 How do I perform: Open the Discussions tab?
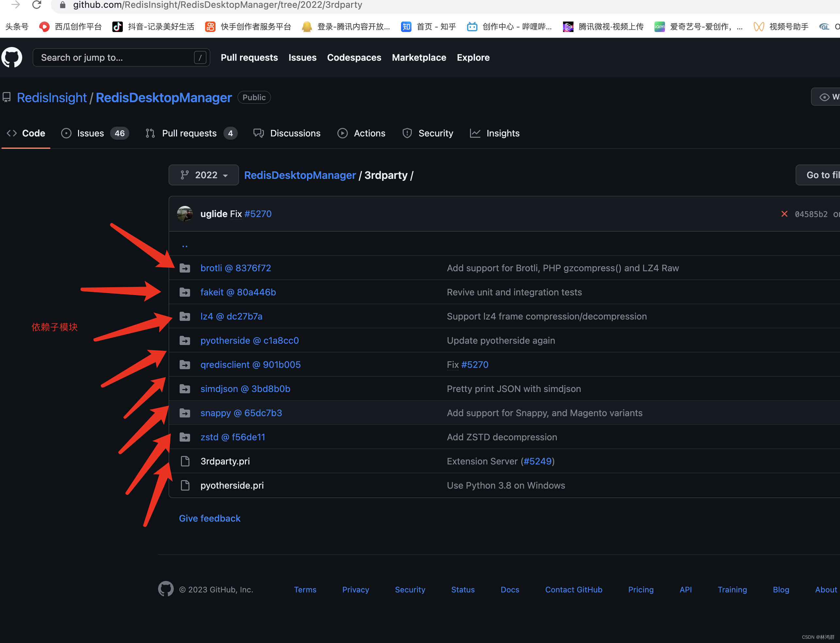287,133
